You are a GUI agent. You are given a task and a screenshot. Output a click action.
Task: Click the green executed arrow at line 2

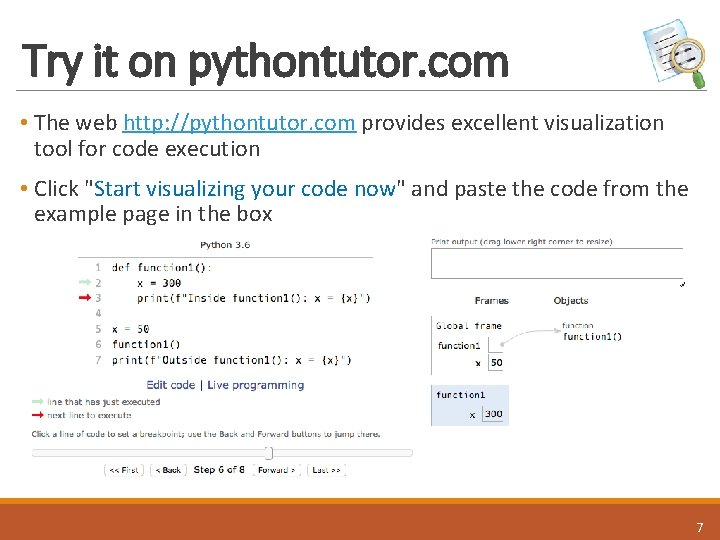(85, 282)
